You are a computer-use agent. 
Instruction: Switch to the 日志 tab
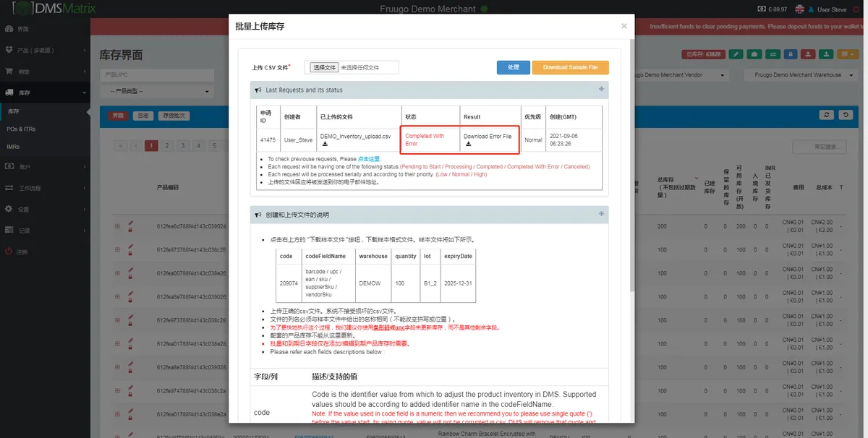(x=143, y=116)
